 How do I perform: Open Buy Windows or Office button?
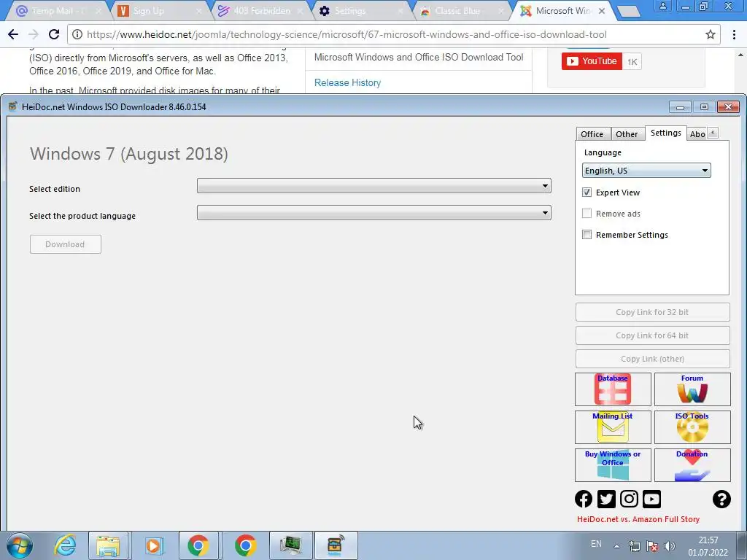click(613, 465)
